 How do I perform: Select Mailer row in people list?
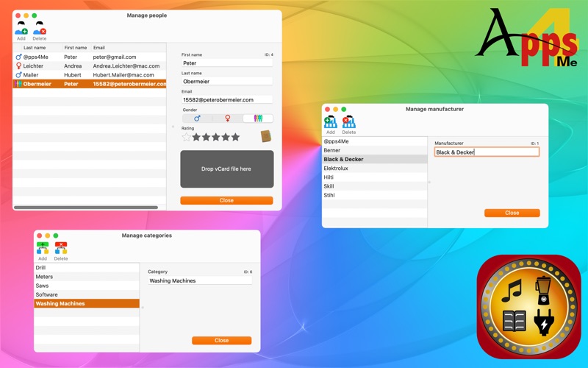click(x=90, y=75)
